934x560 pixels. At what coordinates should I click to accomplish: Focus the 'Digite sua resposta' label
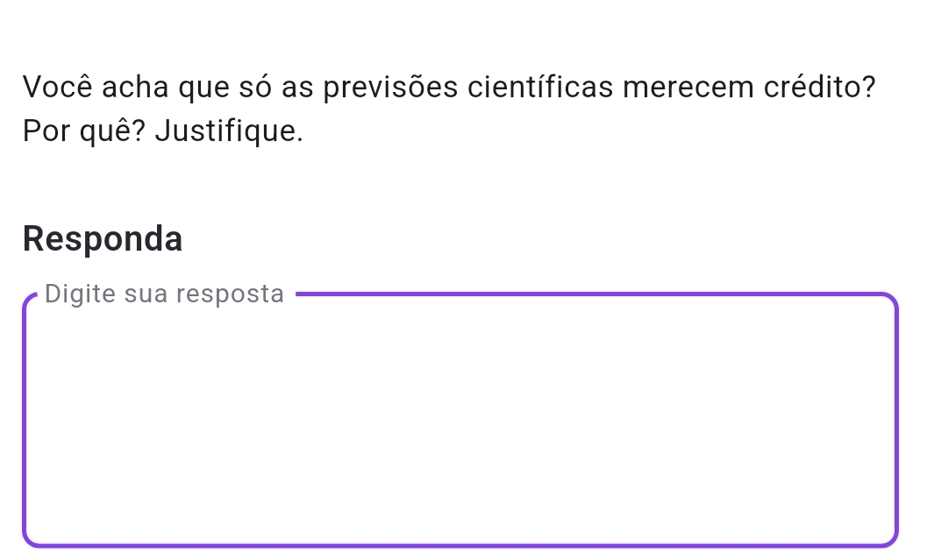click(x=164, y=294)
